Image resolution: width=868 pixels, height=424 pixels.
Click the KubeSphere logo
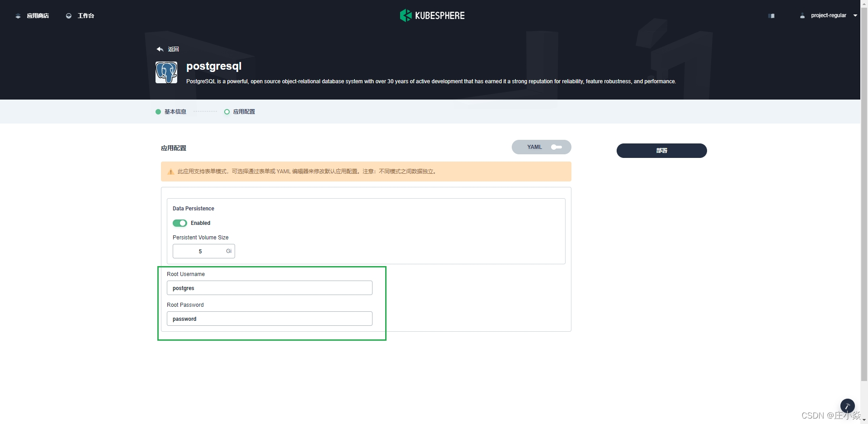click(432, 15)
